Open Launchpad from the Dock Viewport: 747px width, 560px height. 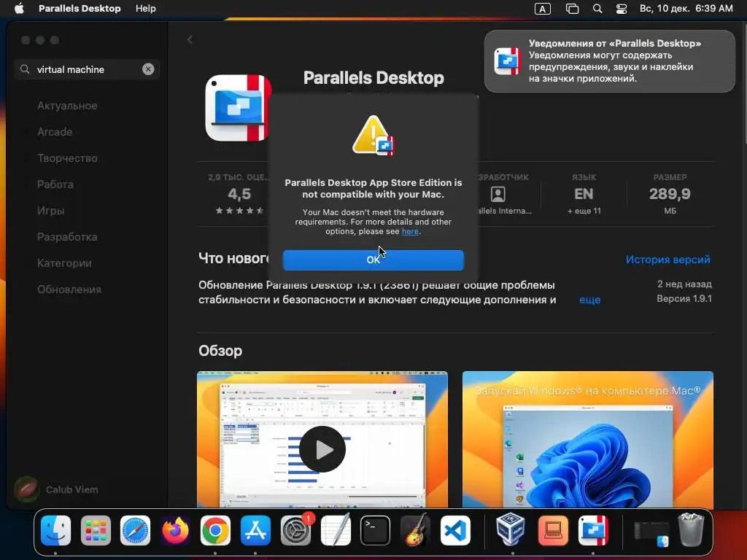coord(96,531)
